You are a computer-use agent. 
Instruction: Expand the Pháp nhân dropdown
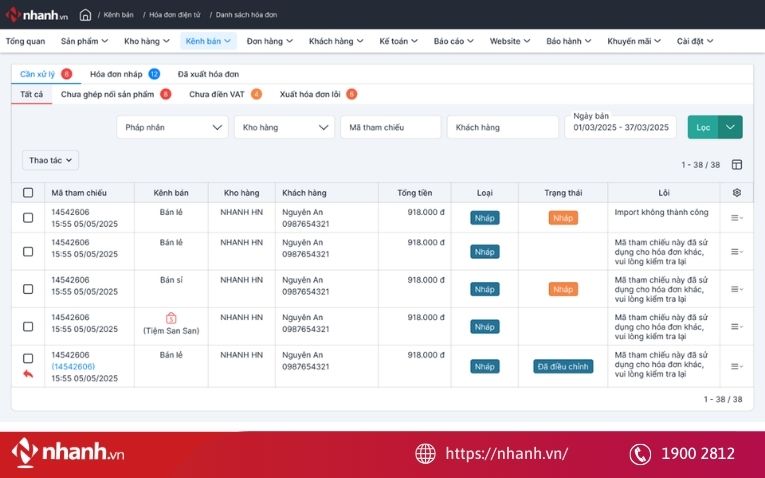pyautogui.click(x=172, y=127)
